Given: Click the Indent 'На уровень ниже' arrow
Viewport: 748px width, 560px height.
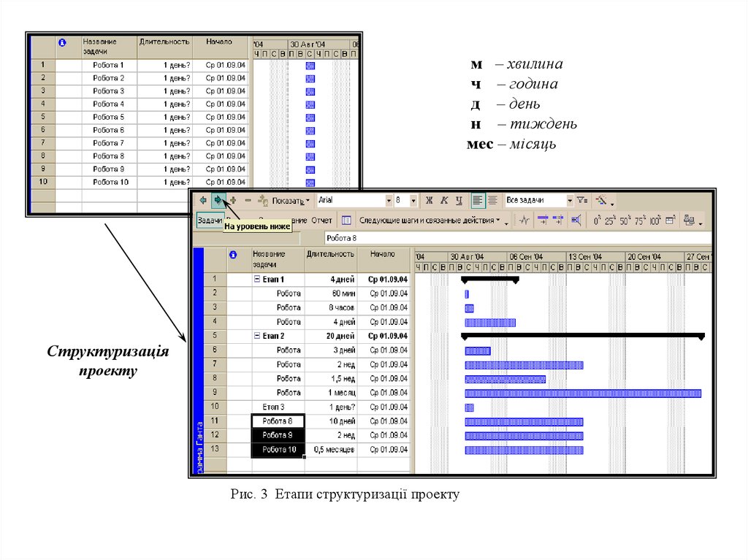Looking at the screenshot, I should pos(218,200).
